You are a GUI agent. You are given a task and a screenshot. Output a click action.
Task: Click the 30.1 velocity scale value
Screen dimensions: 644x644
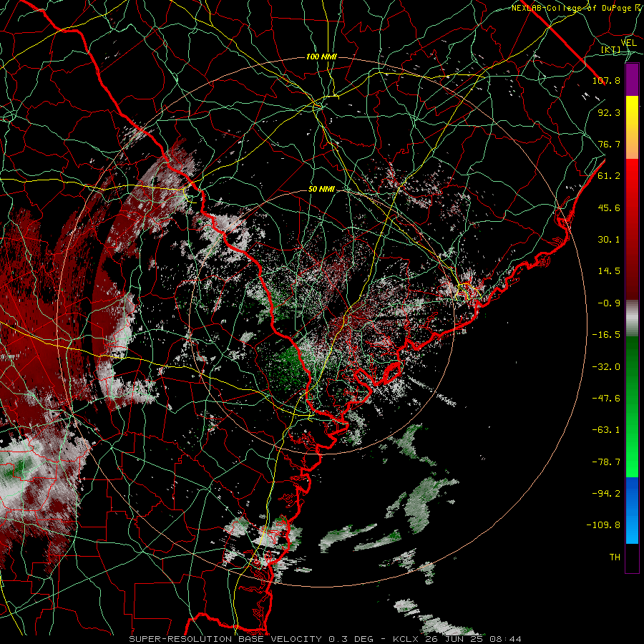coord(609,240)
